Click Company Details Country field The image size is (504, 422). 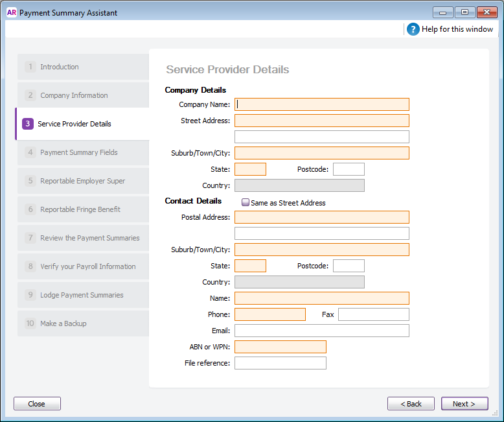299,185
